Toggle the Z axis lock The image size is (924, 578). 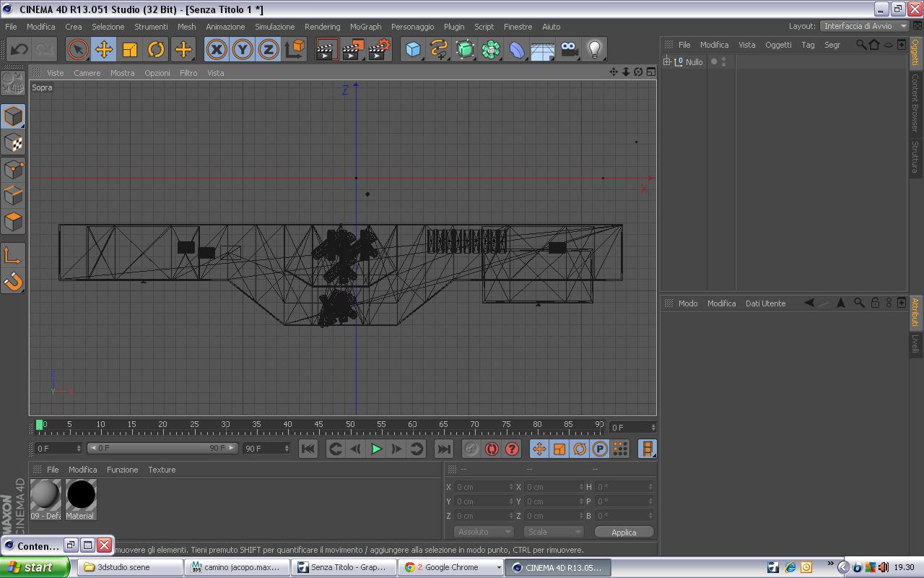(x=269, y=50)
